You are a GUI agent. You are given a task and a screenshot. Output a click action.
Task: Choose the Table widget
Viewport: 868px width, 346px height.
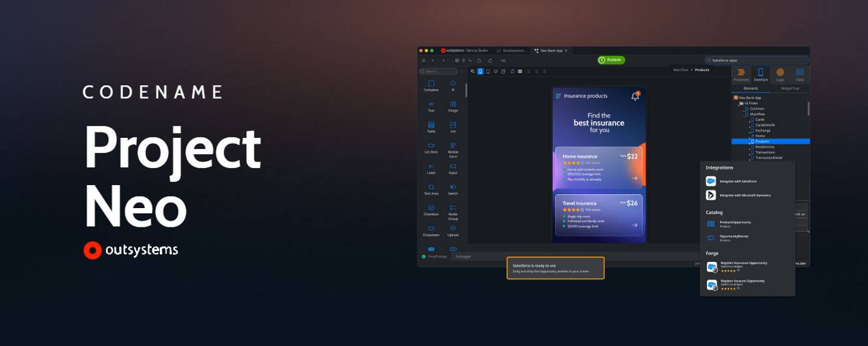tap(431, 127)
